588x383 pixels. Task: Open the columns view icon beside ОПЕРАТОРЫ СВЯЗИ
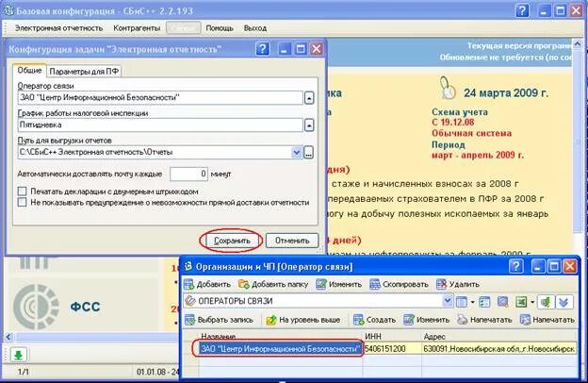coord(461,302)
